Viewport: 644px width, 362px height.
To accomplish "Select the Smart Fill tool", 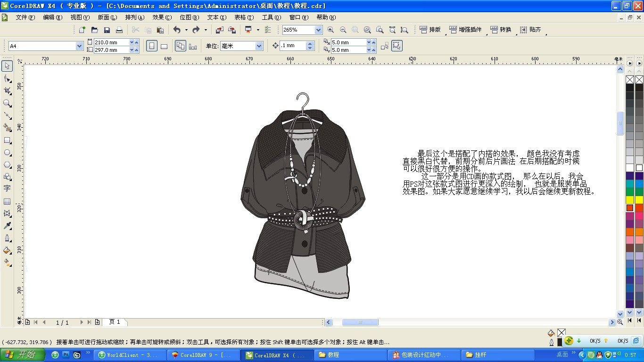I will [x=7, y=128].
